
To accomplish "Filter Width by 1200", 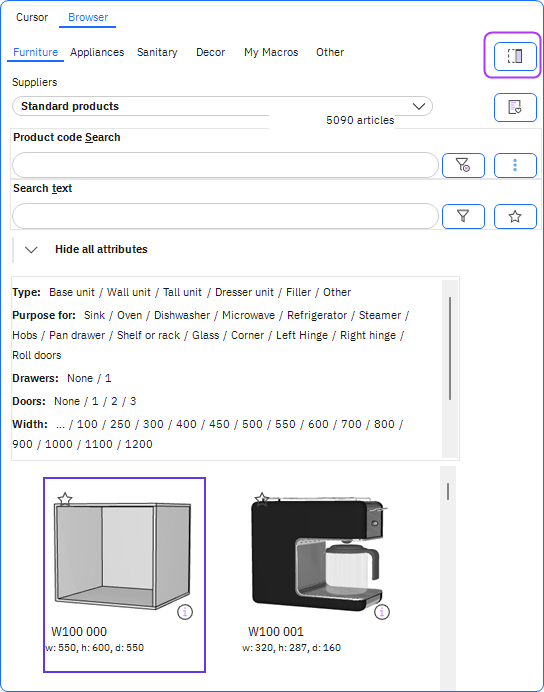I will (139, 444).
